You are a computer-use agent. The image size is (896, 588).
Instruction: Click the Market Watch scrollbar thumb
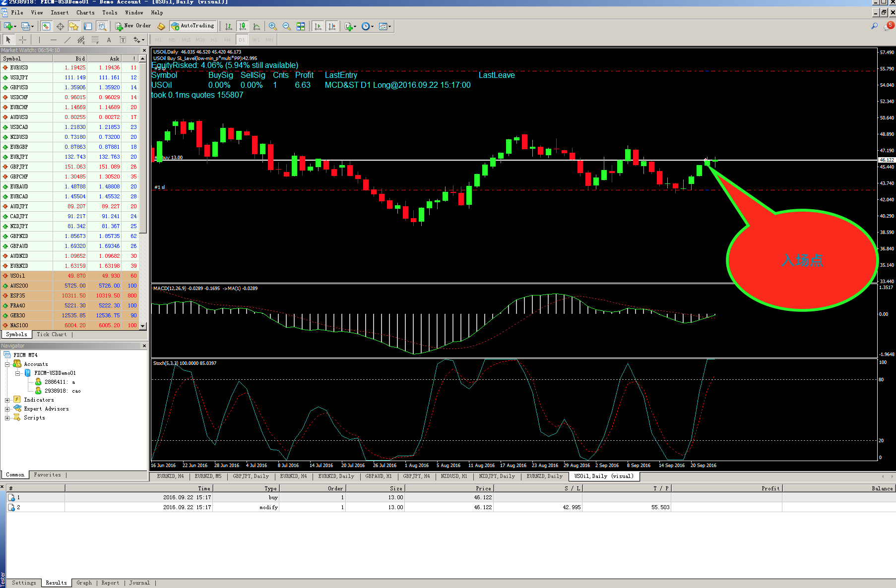[x=143, y=147]
